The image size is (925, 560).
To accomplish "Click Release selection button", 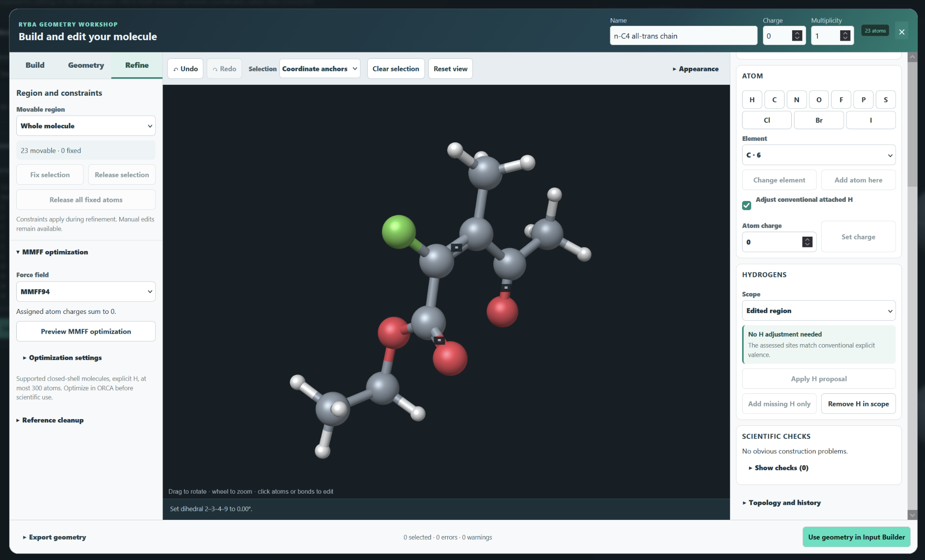I will click(122, 175).
